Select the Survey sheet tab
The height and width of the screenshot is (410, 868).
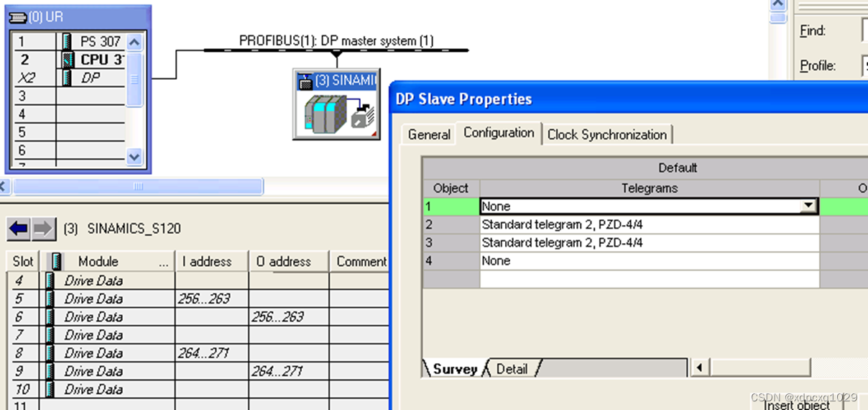click(455, 369)
